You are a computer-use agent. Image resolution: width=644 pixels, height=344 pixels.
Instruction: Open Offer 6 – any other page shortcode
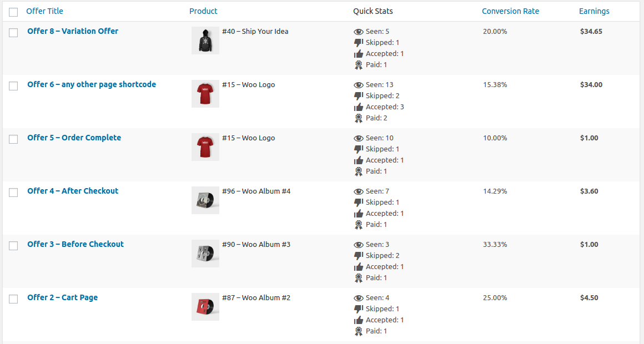coord(92,84)
